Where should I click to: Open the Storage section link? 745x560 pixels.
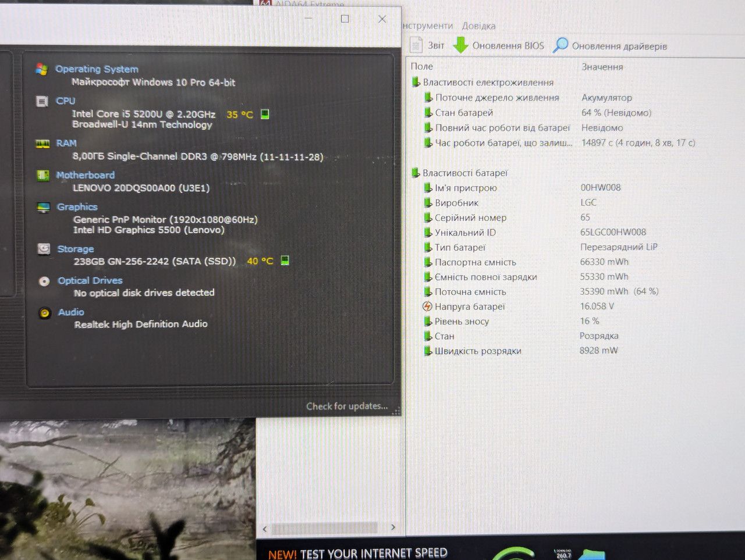pyautogui.click(x=76, y=249)
